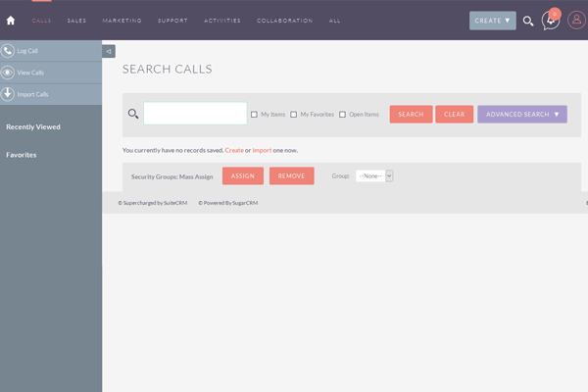Viewport: 588px width, 392px height.
Task: Click the Home icon in navbar
Action: (11, 20)
